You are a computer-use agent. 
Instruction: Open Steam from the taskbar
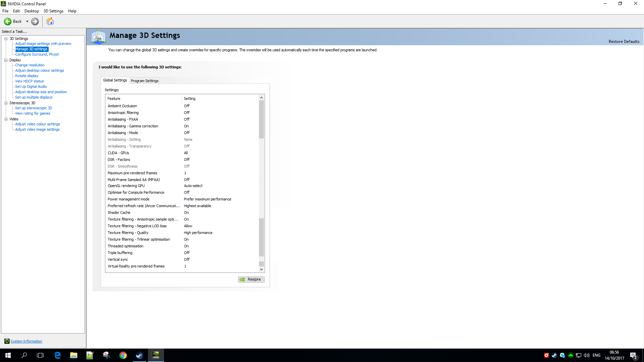(140, 355)
